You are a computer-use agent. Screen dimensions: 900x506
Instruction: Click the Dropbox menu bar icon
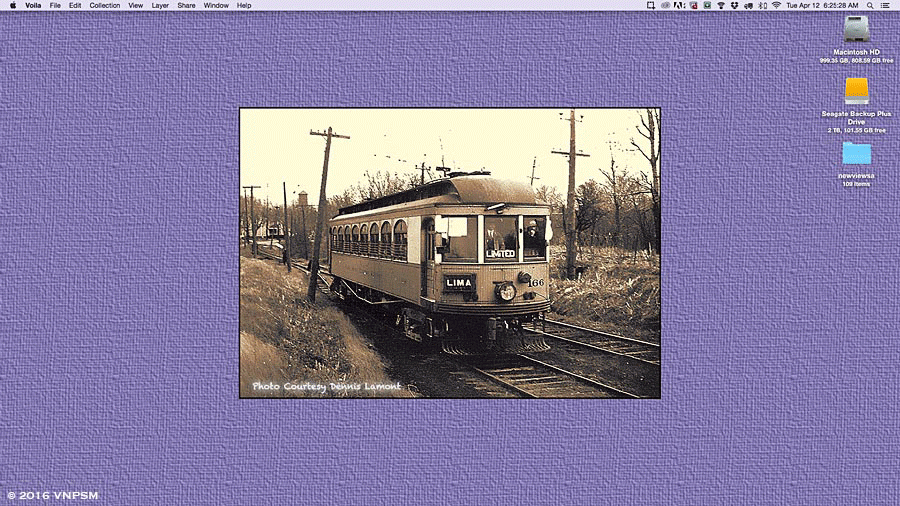[x=734, y=5]
